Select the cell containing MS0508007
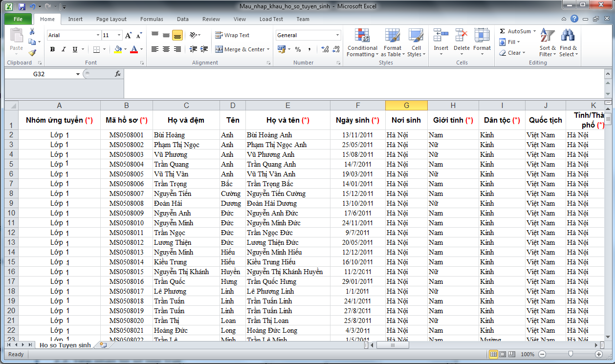This screenshot has width=615, height=364. click(x=126, y=193)
